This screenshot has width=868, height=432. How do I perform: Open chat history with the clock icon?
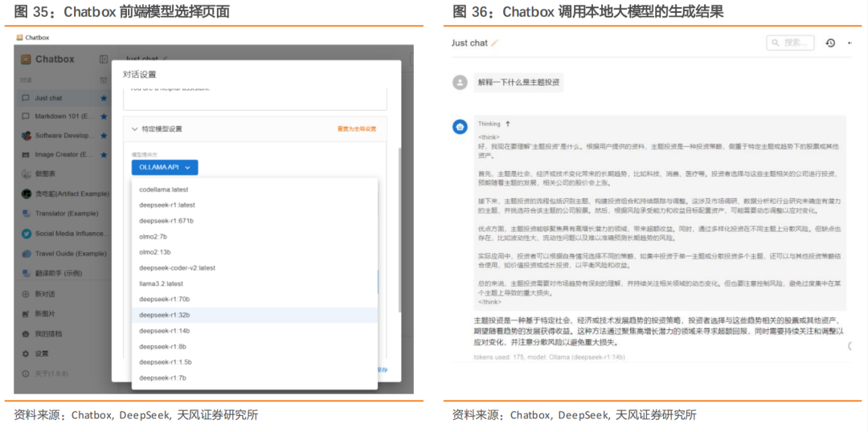tap(829, 43)
